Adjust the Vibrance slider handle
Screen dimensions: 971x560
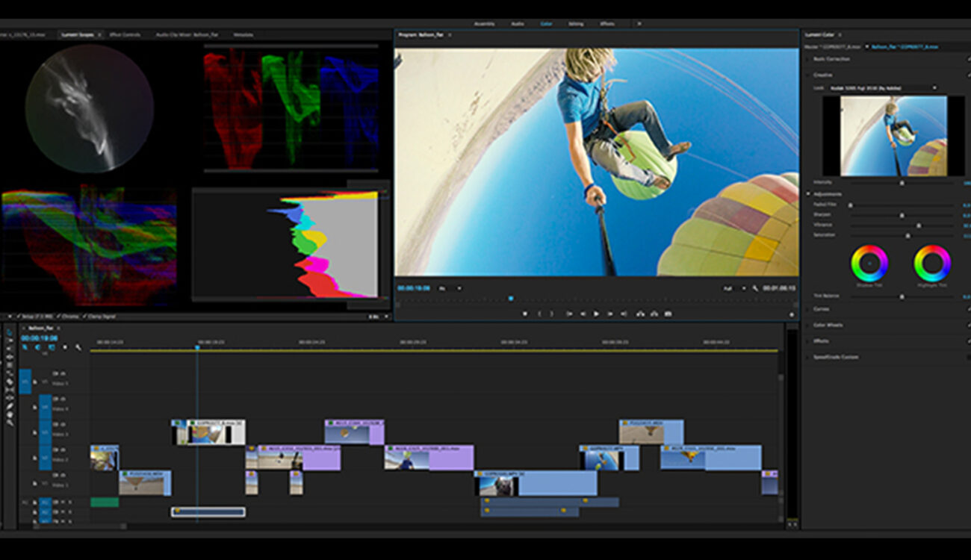(918, 225)
